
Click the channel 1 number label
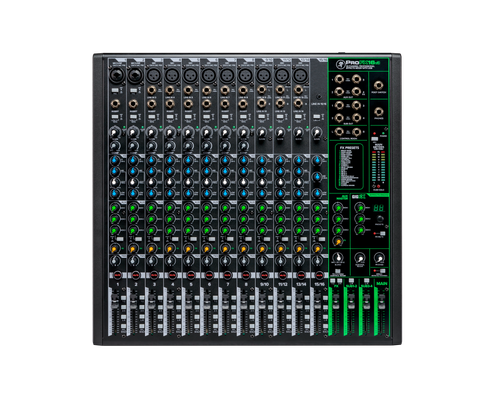coord(118,284)
